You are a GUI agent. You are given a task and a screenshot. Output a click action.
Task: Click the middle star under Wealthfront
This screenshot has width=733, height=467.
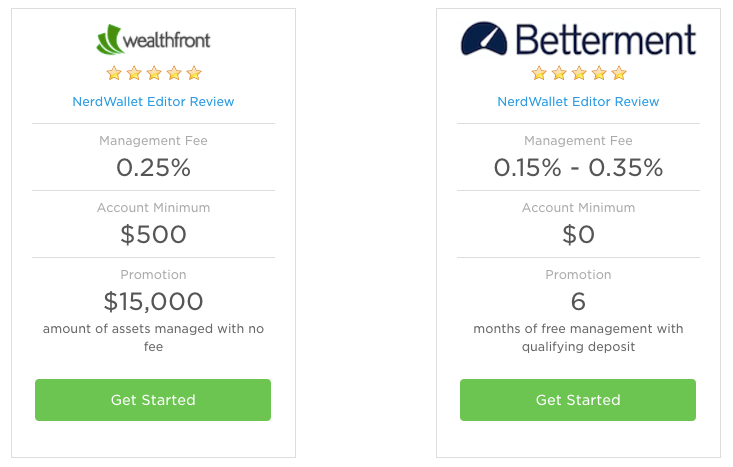[x=154, y=73]
